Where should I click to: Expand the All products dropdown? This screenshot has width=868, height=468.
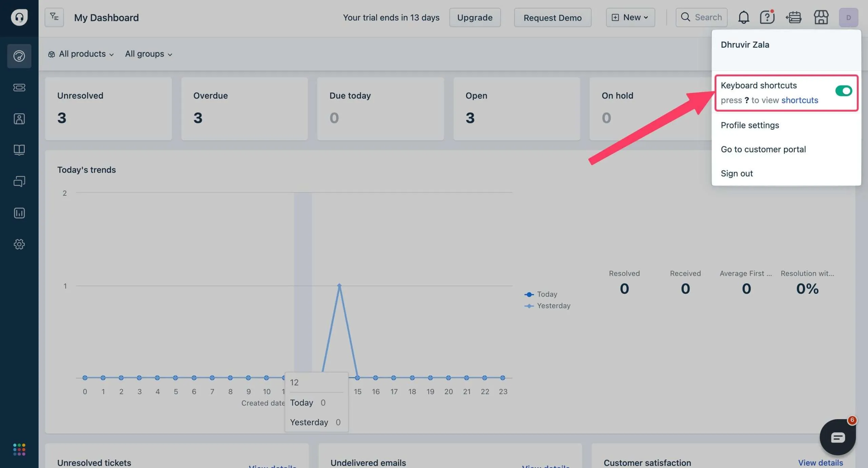[81, 54]
